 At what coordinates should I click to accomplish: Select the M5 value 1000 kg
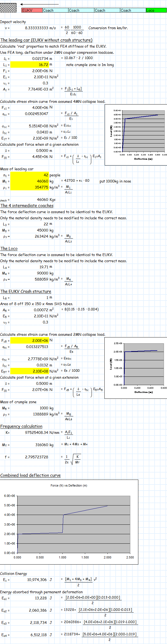point(44,408)
